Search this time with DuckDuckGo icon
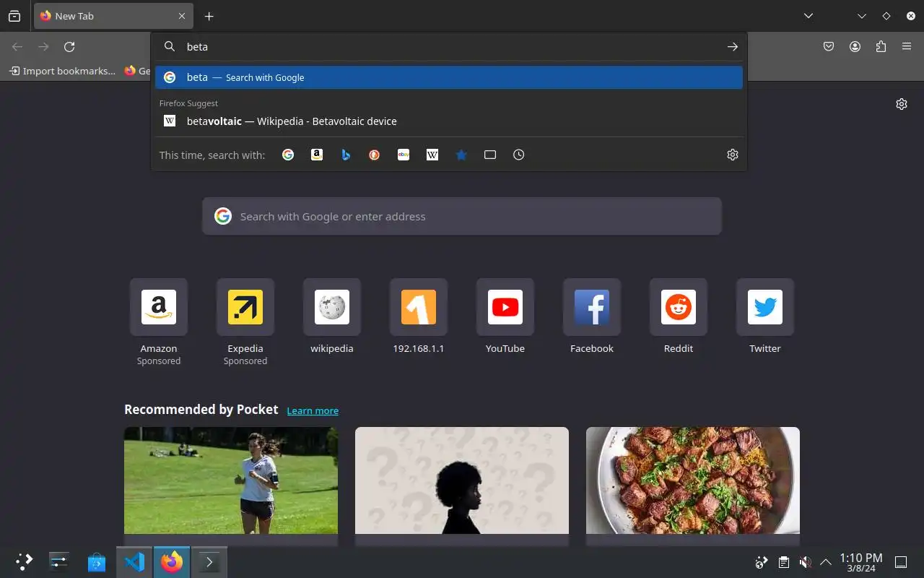 375,155
